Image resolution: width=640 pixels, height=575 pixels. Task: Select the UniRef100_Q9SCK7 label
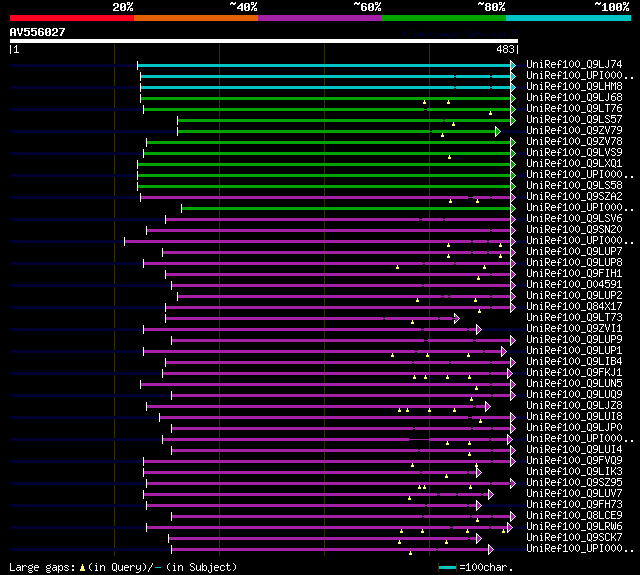[574, 538]
